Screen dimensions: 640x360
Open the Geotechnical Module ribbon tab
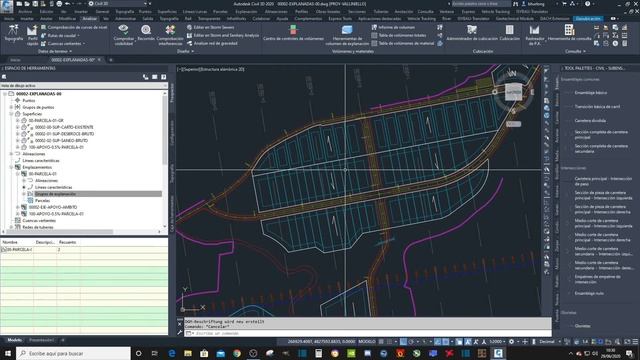[514, 19]
